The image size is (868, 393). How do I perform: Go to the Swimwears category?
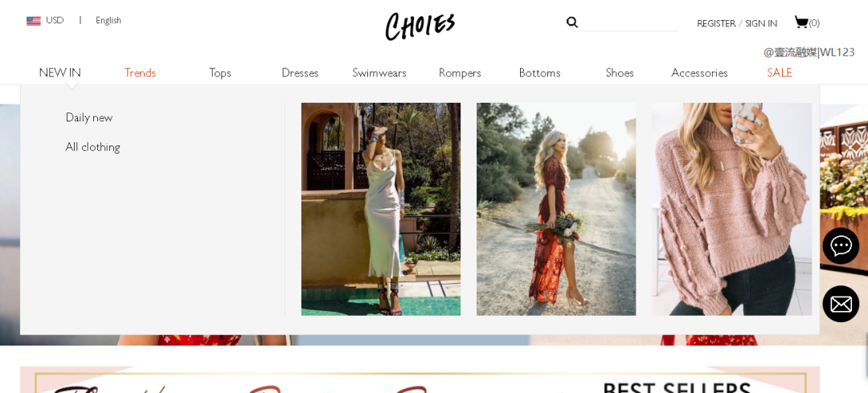click(x=379, y=72)
